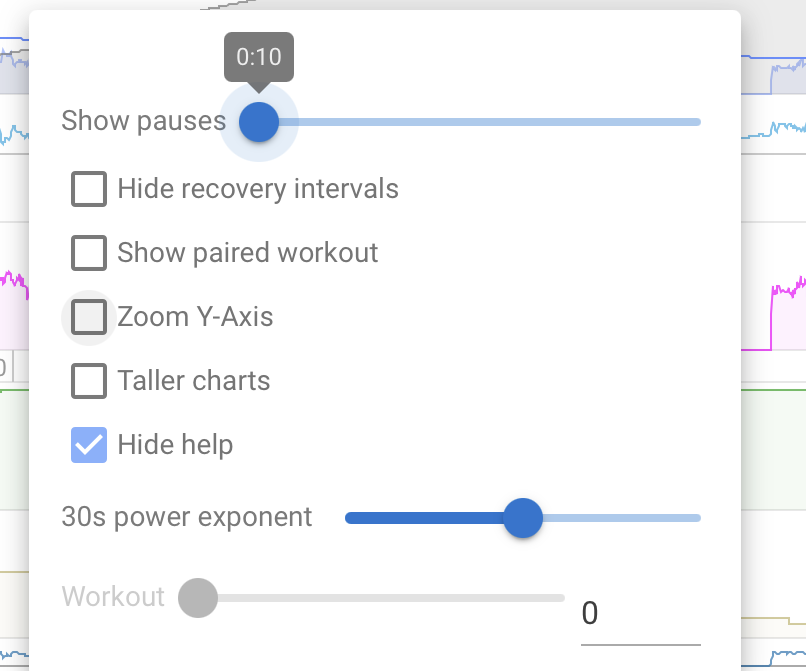Click the right end of 30s power exponent track

(696, 518)
